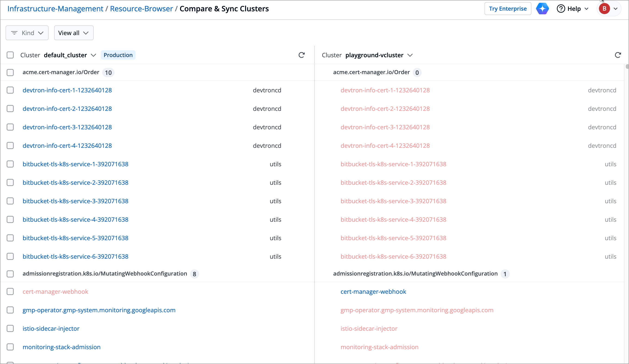Click the Help question mark icon
This screenshot has height=364, width=629.
point(561,9)
